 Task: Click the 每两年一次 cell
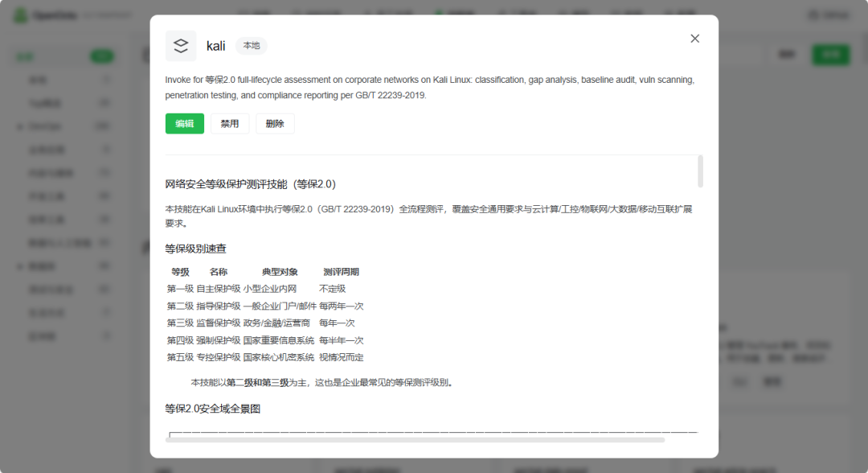[x=341, y=306]
